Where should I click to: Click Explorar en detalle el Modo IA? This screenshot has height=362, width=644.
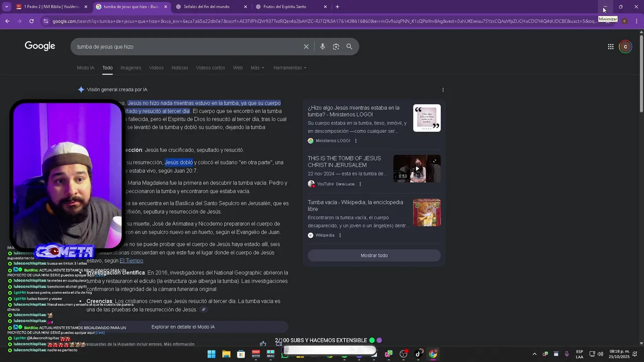pyautogui.click(x=183, y=327)
